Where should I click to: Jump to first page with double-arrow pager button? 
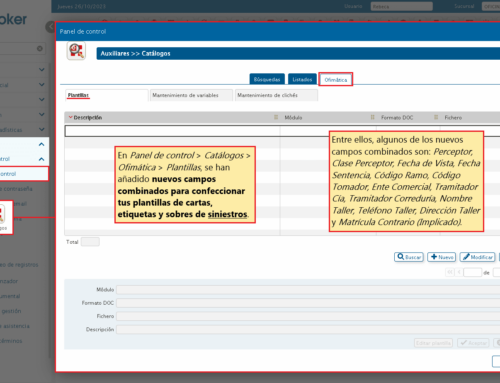[x=450, y=272]
